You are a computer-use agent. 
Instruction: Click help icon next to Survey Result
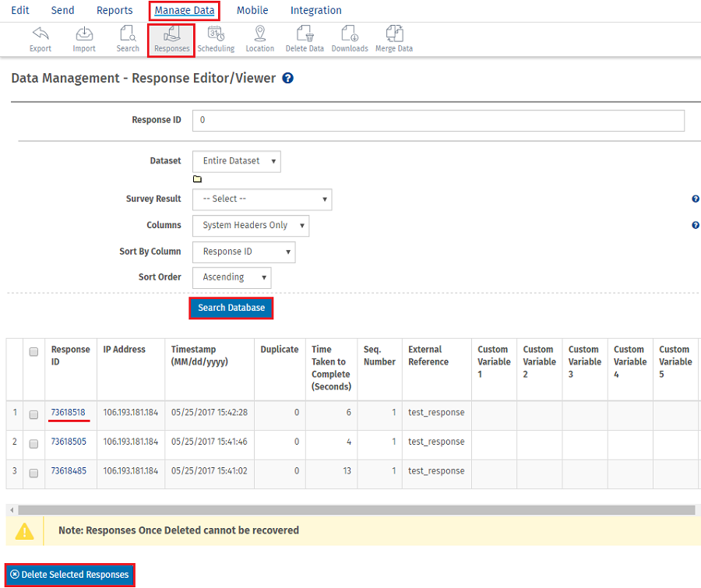[696, 199]
